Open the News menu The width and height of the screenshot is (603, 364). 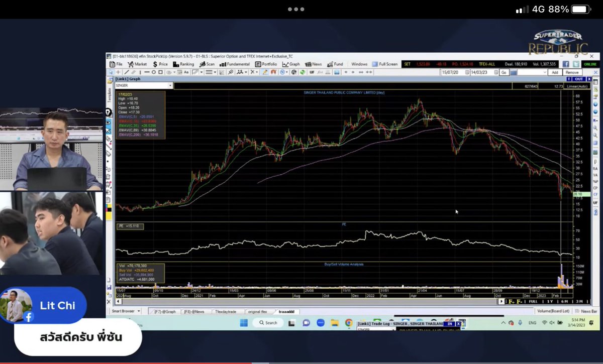pos(314,64)
